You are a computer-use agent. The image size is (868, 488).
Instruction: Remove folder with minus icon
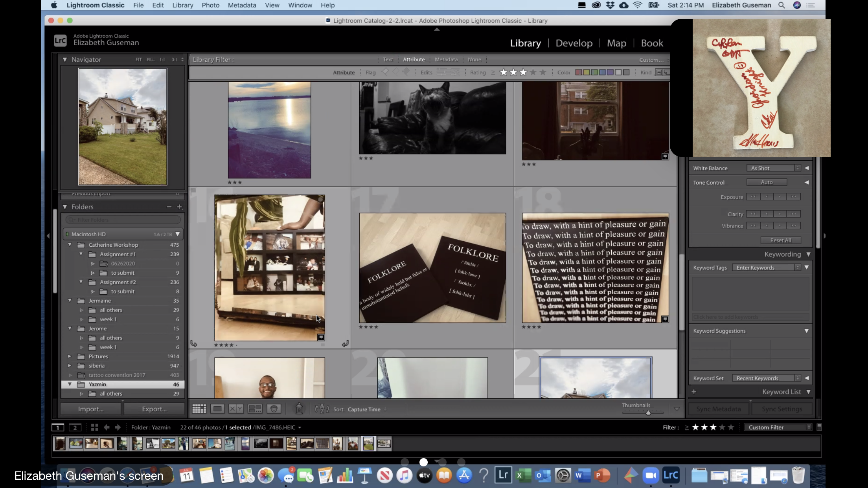(x=169, y=207)
